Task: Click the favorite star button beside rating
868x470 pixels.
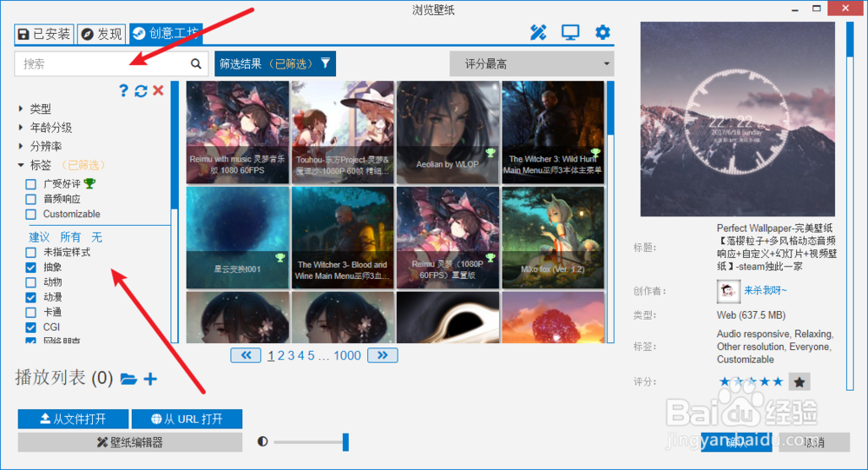Action: point(799,381)
